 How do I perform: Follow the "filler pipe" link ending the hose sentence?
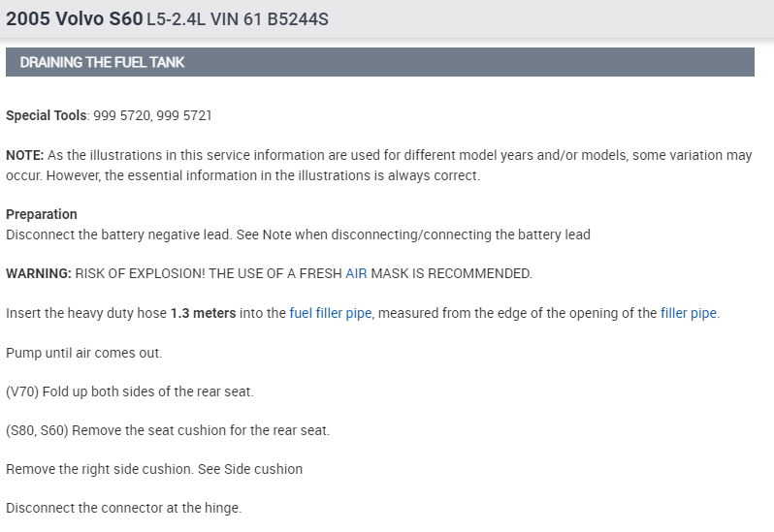[689, 314]
